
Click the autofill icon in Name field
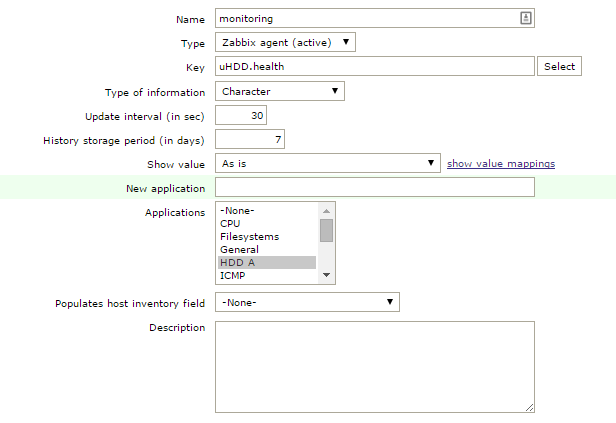[x=526, y=18]
